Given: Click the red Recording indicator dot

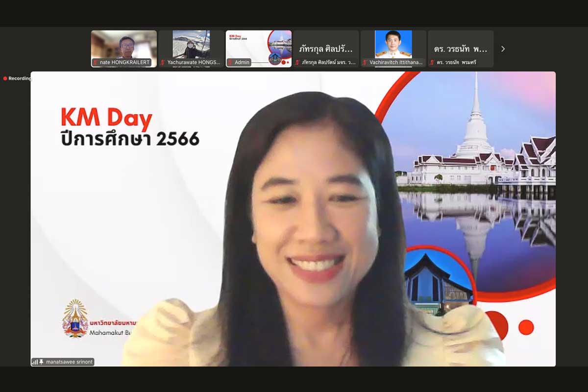Looking at the screenshot, I should [x=5, y=78].
